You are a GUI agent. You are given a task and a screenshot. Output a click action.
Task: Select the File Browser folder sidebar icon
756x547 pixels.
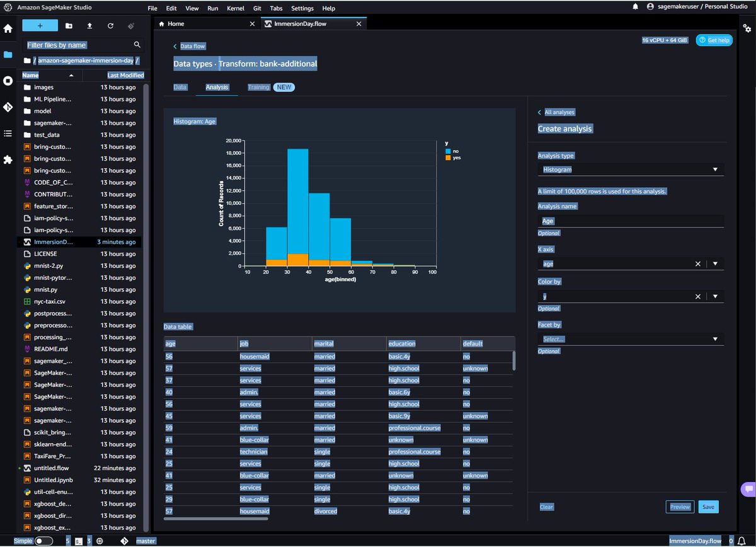point(8,55)
